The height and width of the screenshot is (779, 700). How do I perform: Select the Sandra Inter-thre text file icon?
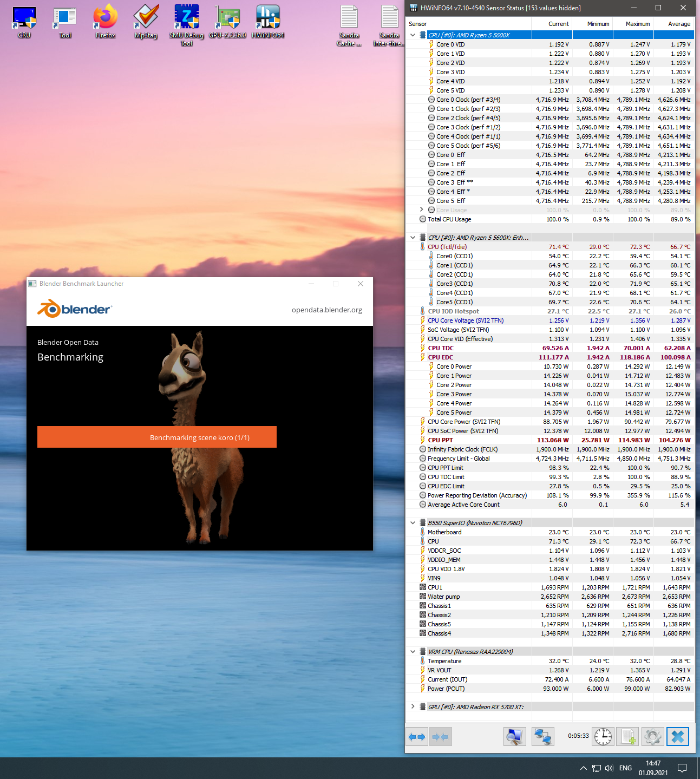[x=389, y=25]
